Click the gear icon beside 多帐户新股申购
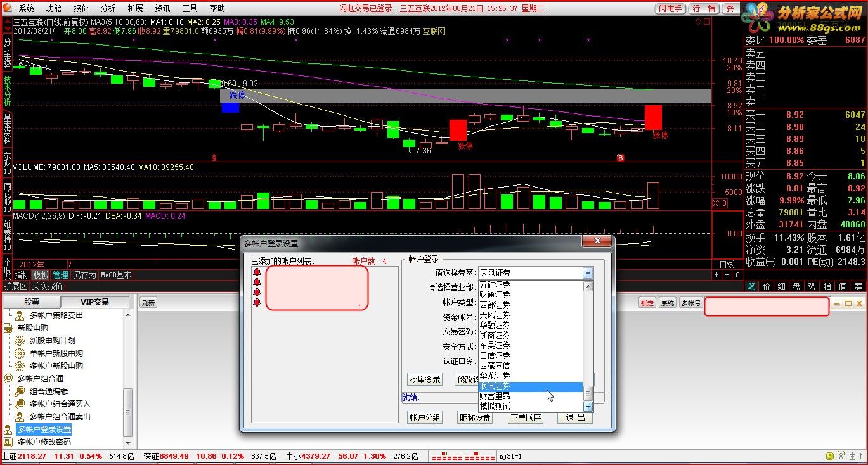 click(x=20, y=366)
